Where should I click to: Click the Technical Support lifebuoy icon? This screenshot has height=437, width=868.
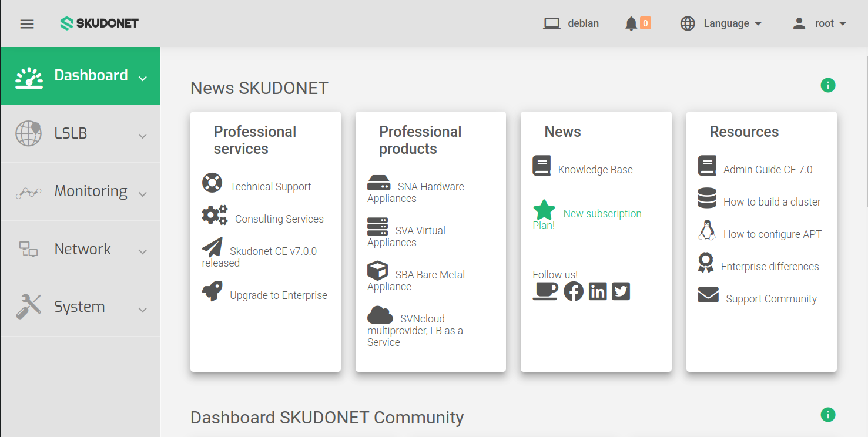pyautogui.click(x=212, y=183)
